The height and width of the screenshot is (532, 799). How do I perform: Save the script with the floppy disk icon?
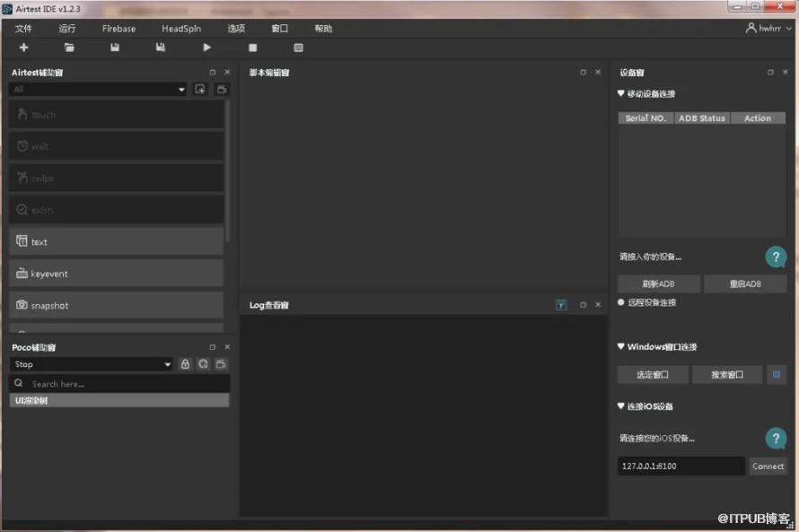click(x=115, y=48)
